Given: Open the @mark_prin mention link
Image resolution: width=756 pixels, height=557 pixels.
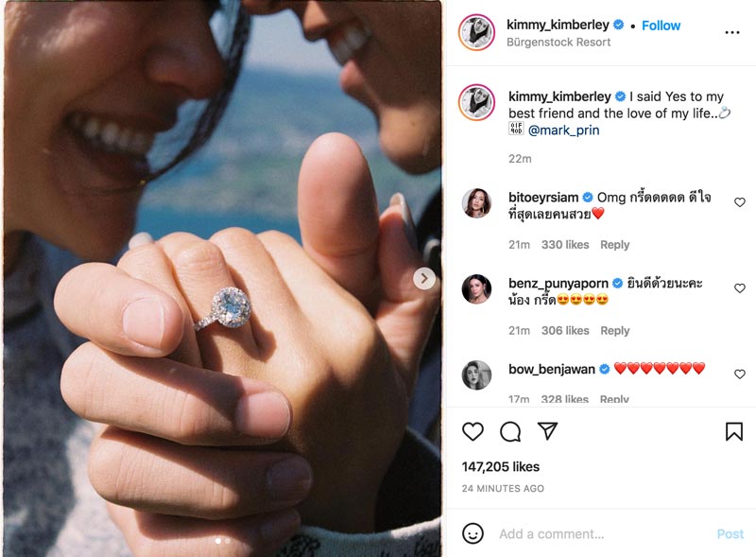Looking at the screenshot, I should coord(563,131).
